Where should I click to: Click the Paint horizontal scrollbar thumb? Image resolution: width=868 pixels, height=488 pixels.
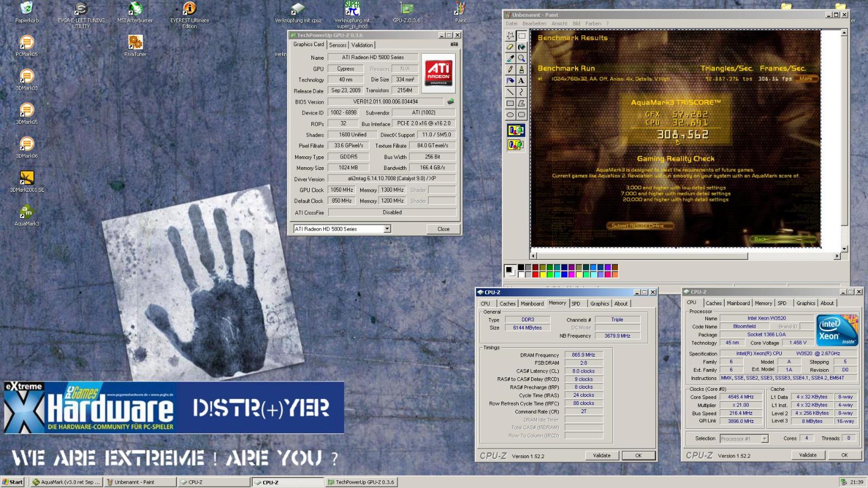point(642,256)
